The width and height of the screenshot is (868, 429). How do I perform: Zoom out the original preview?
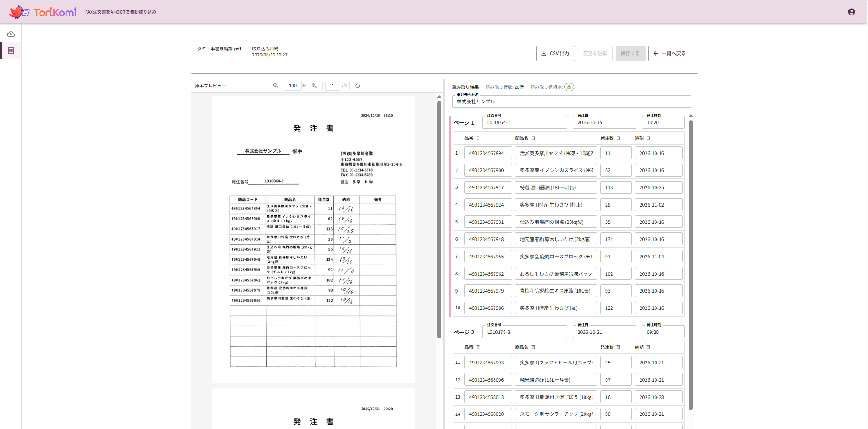click(x=276, y=86)
